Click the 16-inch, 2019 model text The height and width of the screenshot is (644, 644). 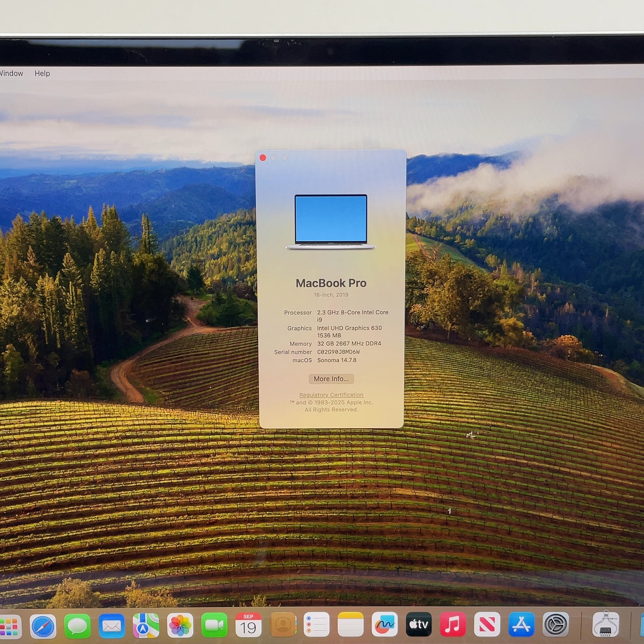[x=331, y=295]
